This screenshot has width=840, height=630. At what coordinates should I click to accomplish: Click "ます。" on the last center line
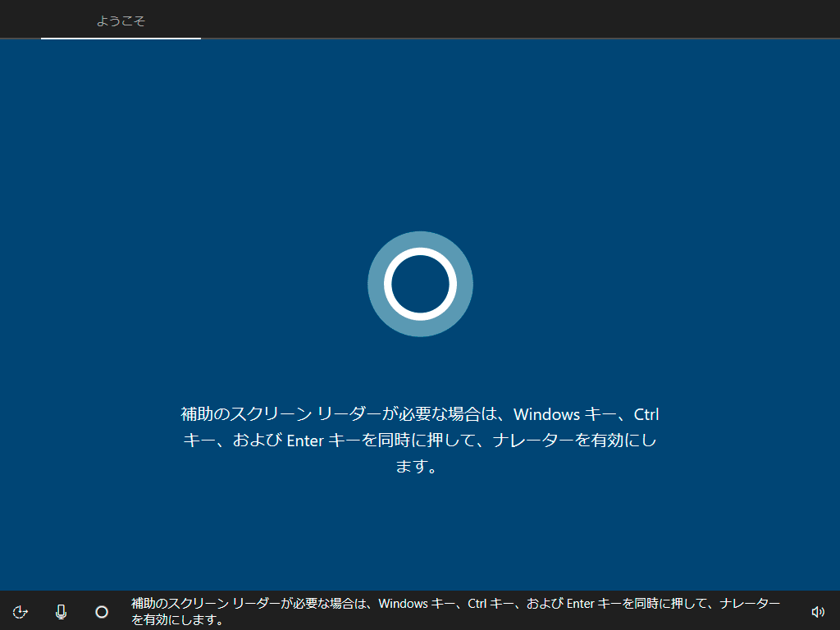420,467
